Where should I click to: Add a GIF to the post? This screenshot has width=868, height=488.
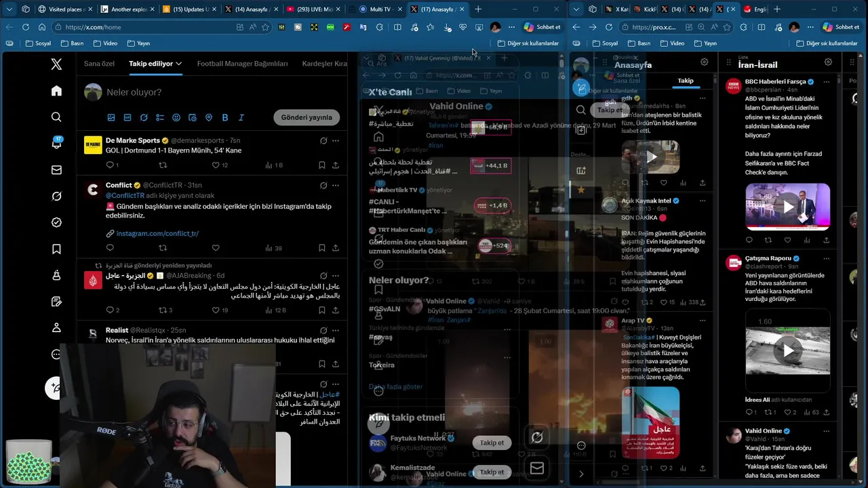[x=127, y=117]
